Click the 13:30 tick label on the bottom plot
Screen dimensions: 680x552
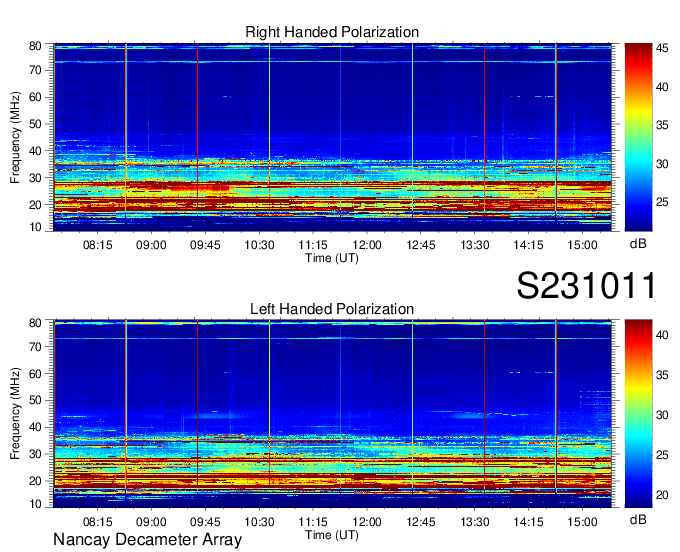point(475,522)
